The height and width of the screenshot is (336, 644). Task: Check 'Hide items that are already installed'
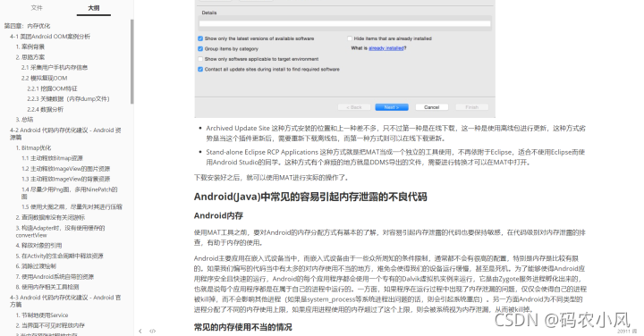tap(350, 38)
